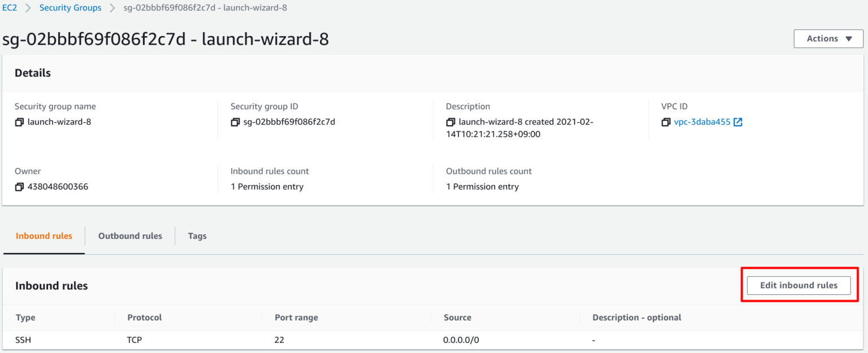Switch to the Outbound rules tab
This screenshot has height=353, width=868.
point(130,236)
